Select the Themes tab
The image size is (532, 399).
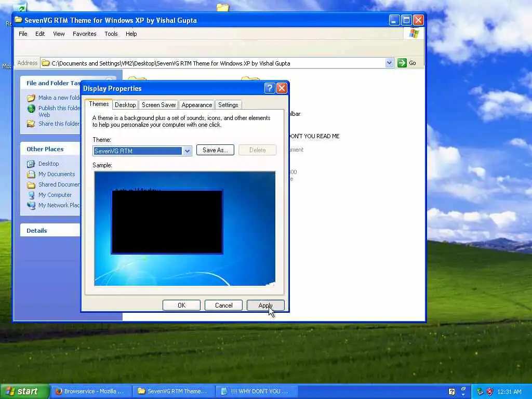tap(99, 104)
